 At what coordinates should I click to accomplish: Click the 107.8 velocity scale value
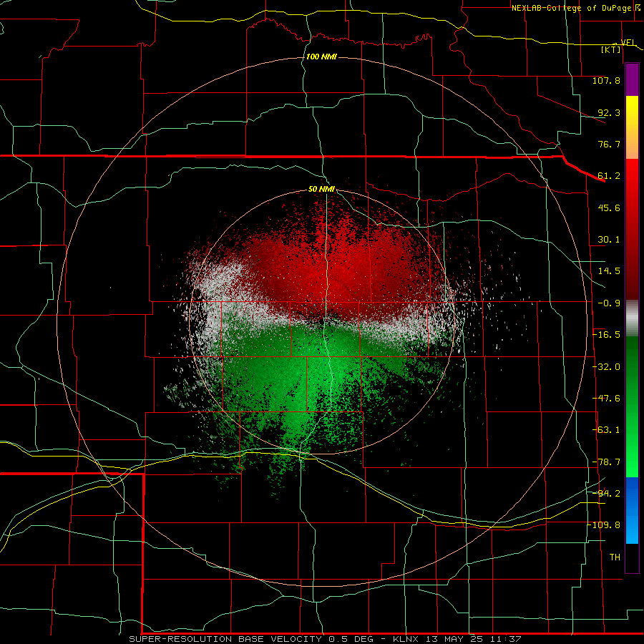click(606, 80)
